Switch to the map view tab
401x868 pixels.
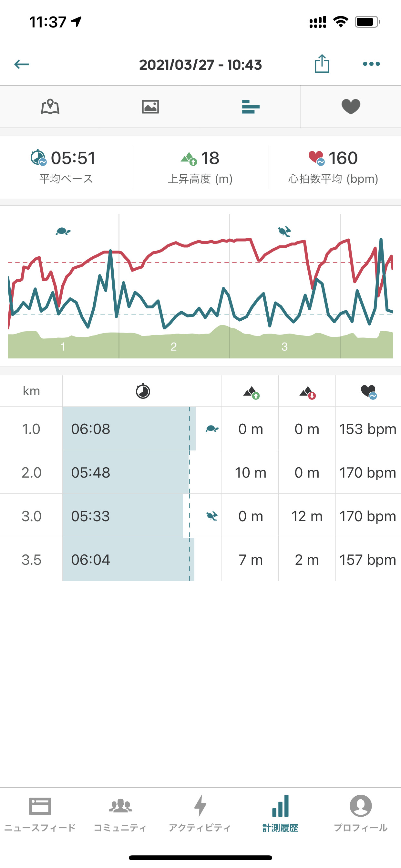coord(50,107)
